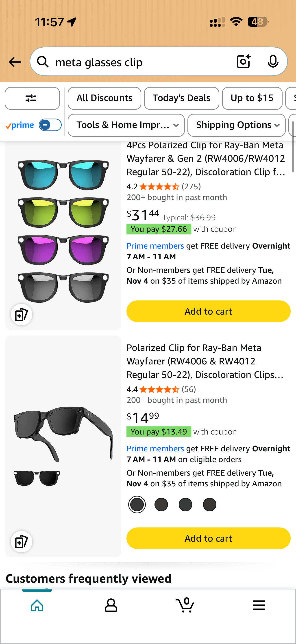296x644 pixels.
Task: Apply the Up to $15 filter
Action: (x=252, y=98)
